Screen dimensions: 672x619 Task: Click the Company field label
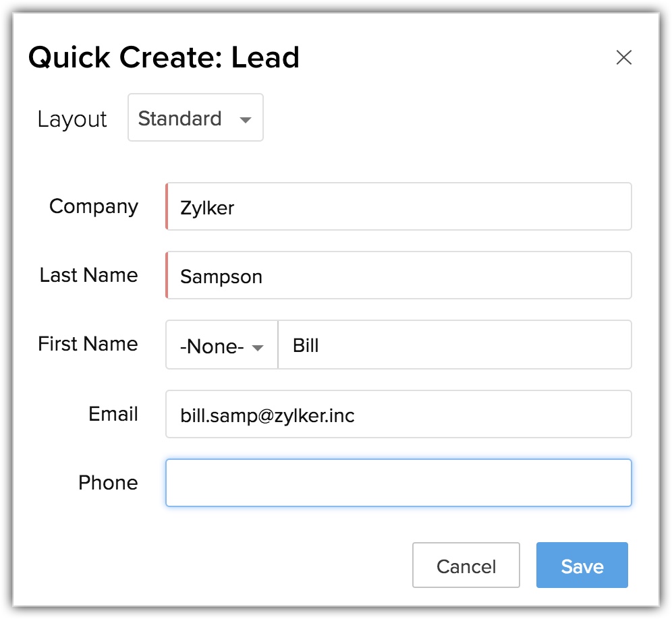94,206
